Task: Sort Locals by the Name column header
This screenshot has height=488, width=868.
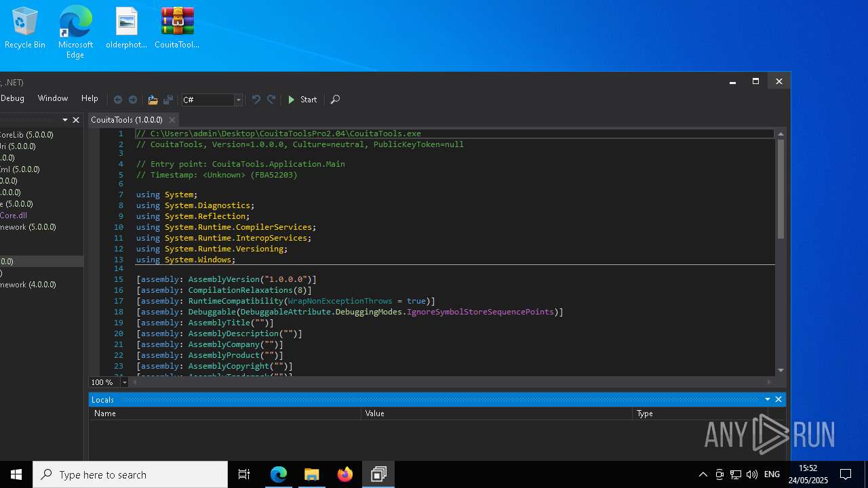Action: tap(224, 413)
